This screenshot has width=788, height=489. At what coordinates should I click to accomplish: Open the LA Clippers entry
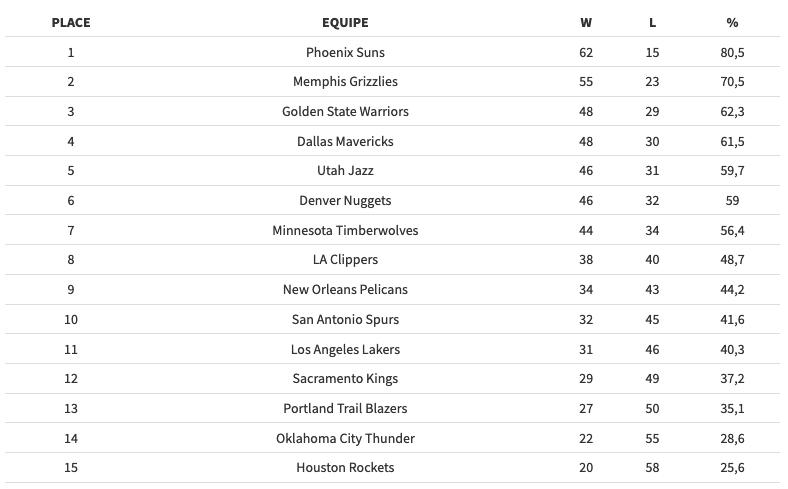[x=345, y=260]
